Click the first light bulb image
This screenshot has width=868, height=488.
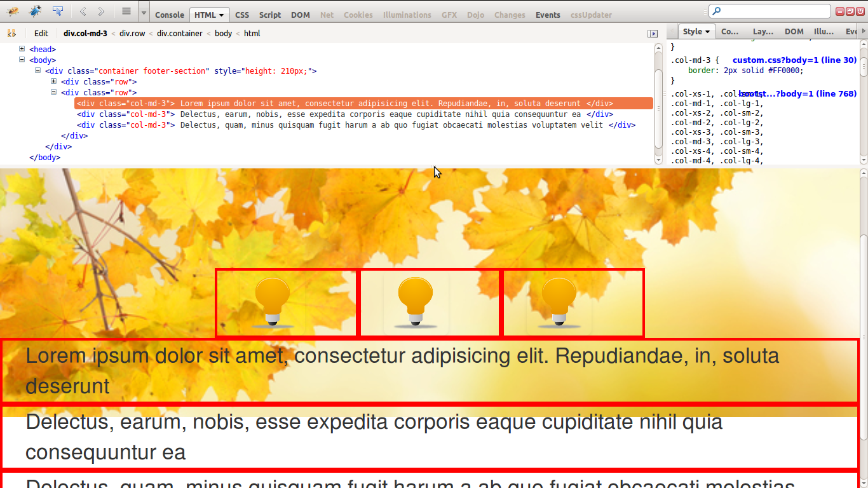point(273,302)
